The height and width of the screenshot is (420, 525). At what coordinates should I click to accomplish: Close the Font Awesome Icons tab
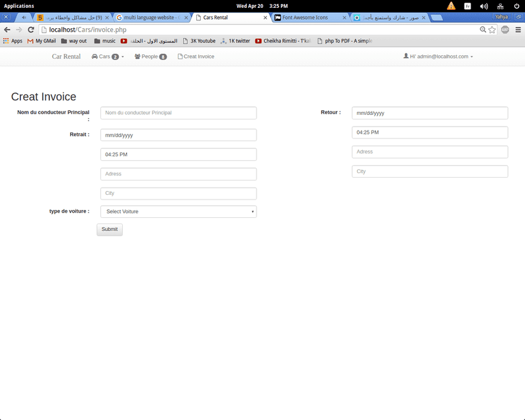tap(344, 18)
